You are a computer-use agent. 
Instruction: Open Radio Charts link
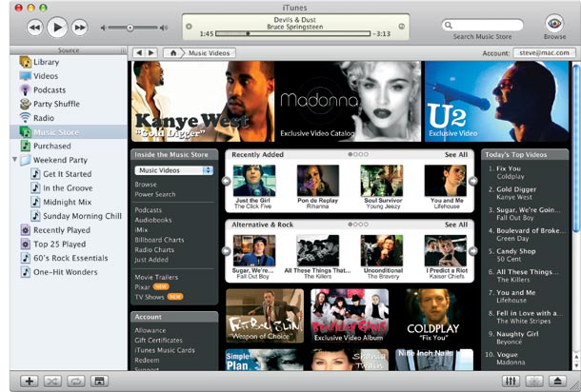tap(154, 250)
